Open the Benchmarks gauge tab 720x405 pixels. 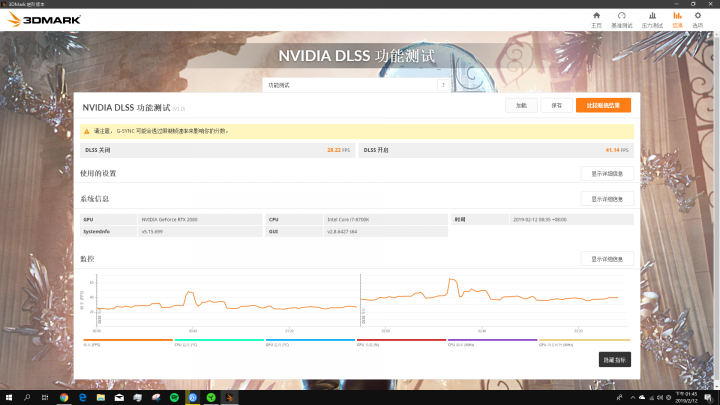tap(622, 20)
